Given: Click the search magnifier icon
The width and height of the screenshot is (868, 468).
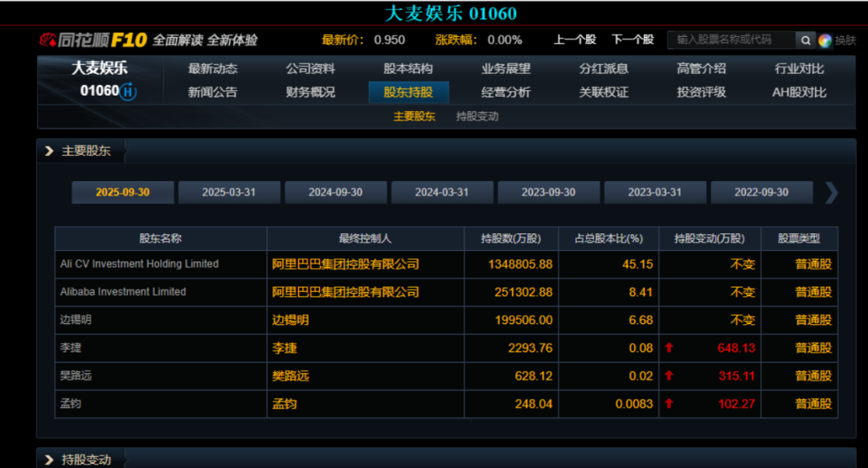Looking at the screenshot, I should (x=805, y=40).
